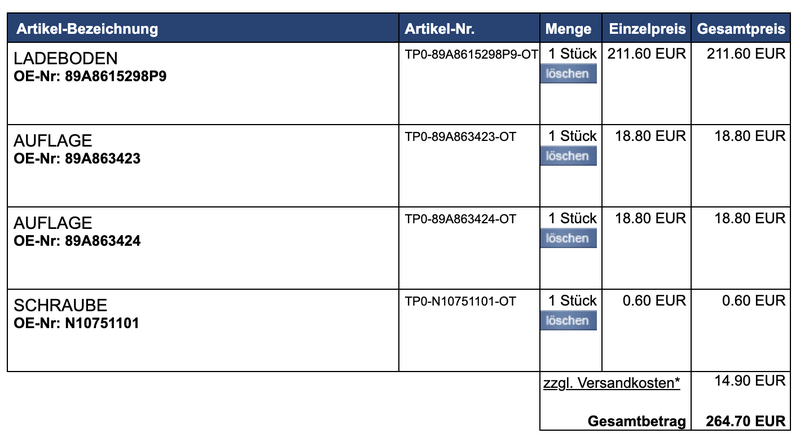The height and width of the screenshot is (442, 800).
Task: Click the Einzelpreis column header
Action: pyautogui.click(x=646, y=28)
